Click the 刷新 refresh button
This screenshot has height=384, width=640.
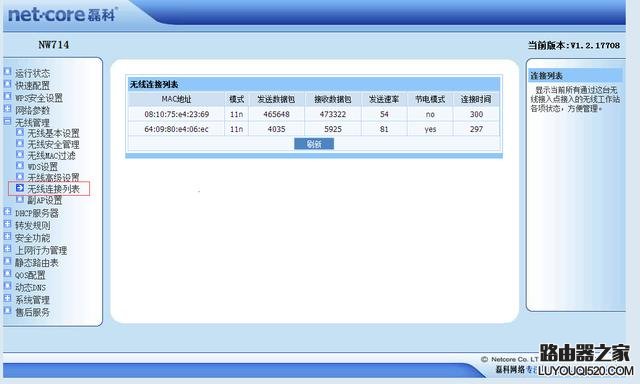click(314, 144)
